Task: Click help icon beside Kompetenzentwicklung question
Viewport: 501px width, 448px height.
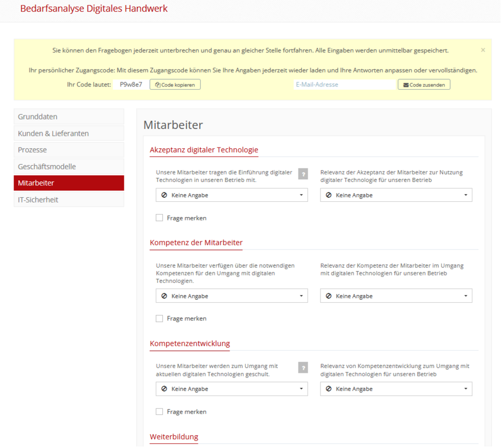Action: click(303, 367)
